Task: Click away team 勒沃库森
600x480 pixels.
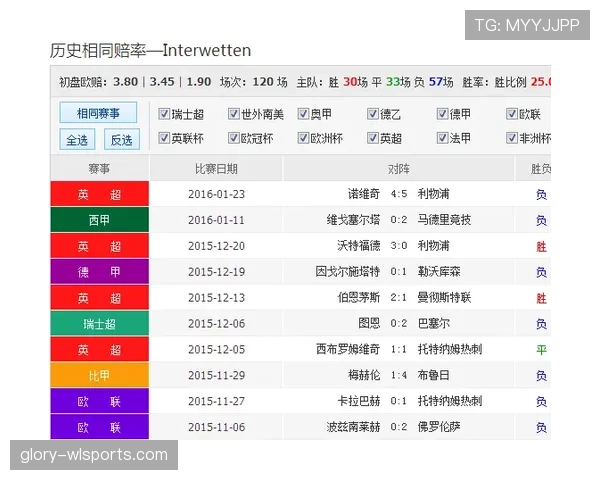Action: click(439, 271)
